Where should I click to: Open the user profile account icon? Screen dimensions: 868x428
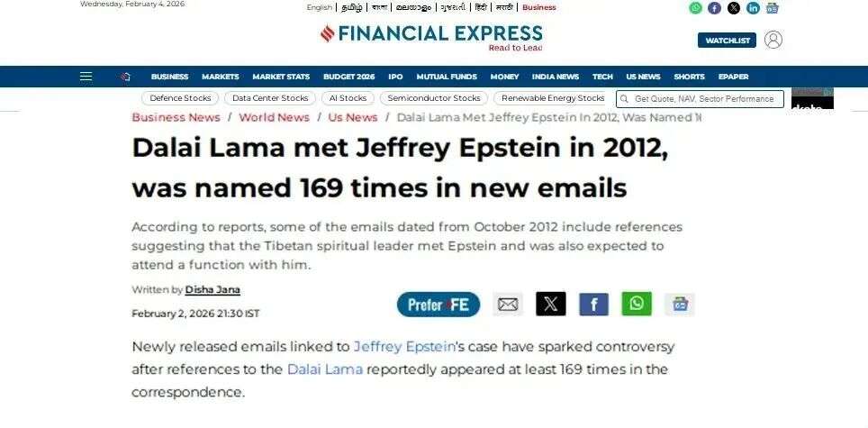pos(773,40)
